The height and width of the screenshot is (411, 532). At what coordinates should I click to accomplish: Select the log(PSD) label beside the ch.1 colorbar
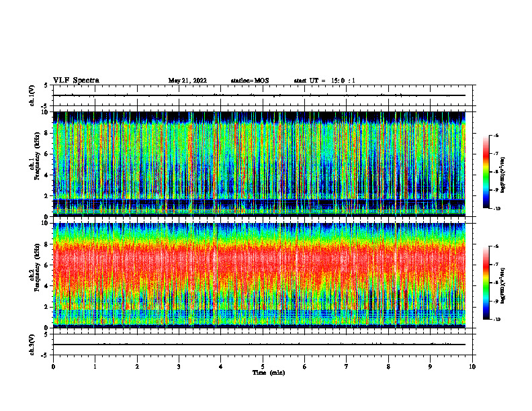(x=502, y=175)
